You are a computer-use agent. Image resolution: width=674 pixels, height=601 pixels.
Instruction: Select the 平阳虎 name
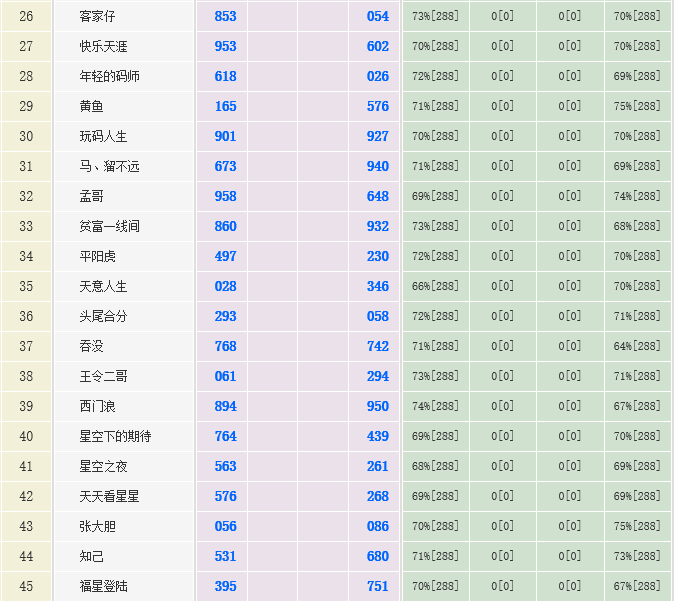click(x=97, y=256)
